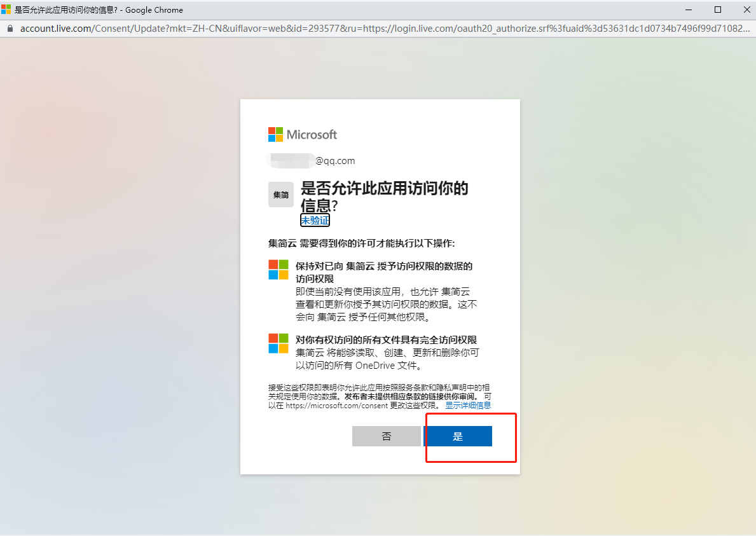Click the https://microsoft.com/consent text
756x536 pixels.
[x=336, y=406]
